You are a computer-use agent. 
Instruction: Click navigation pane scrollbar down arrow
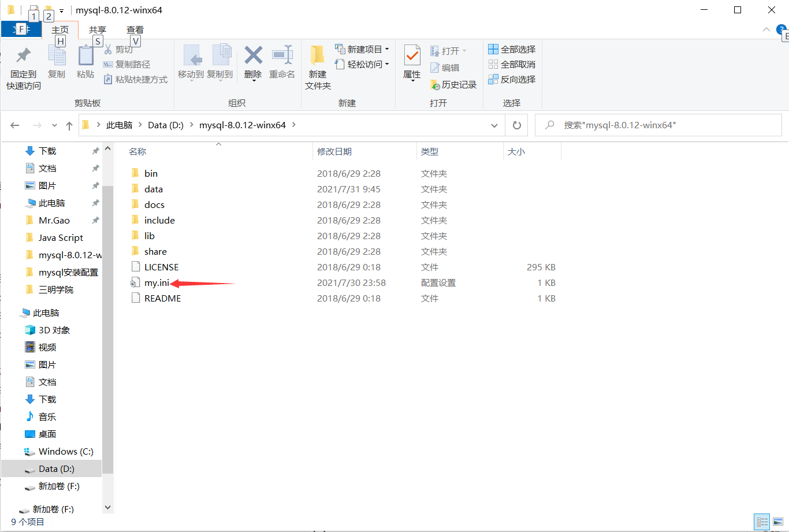tap(107, 507)
